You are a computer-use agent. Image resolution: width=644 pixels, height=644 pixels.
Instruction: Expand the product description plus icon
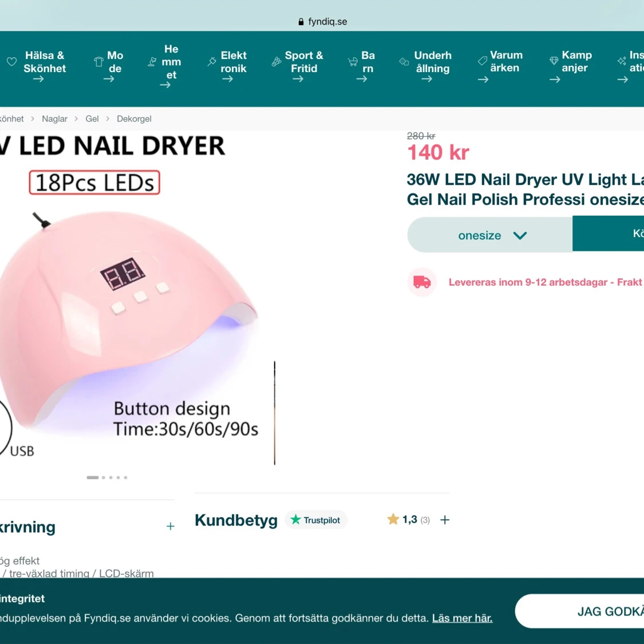click(x=171, y=527)
